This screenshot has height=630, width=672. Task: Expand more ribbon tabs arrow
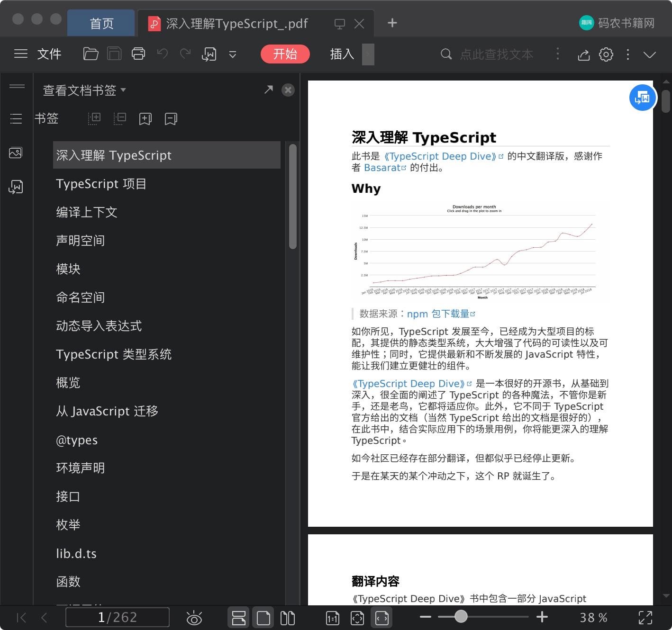coord(368,54)
